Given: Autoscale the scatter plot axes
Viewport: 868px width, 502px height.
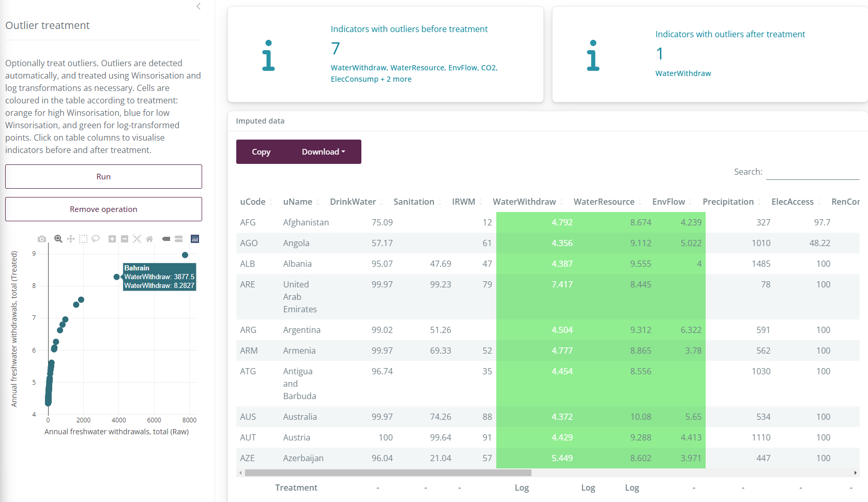Looking at the screenshot, I should [137, 239].
